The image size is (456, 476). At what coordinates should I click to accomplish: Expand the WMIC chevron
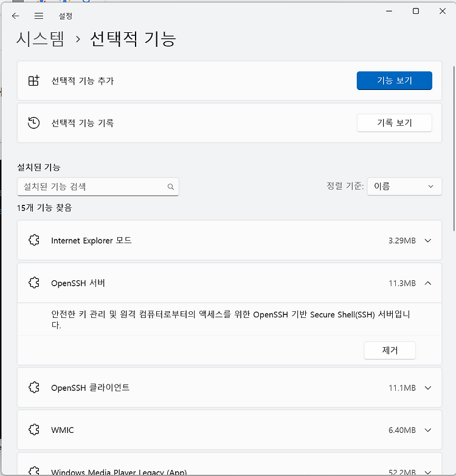(428, 430)
